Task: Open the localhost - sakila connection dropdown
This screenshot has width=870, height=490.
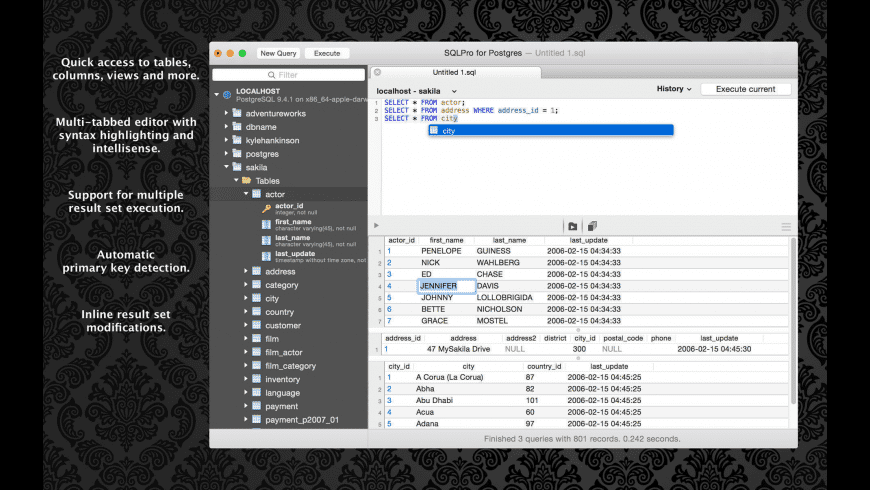Action: [x=416, y=91]
